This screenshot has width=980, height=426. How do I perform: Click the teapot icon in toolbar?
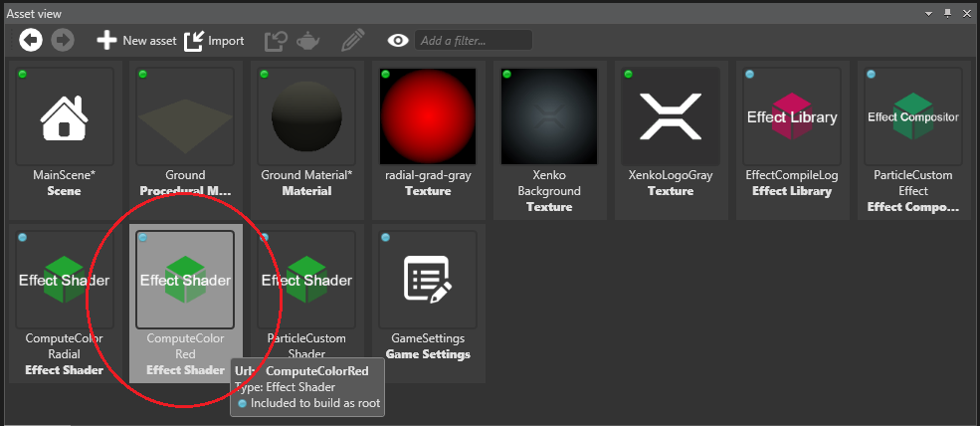(308, 41)
